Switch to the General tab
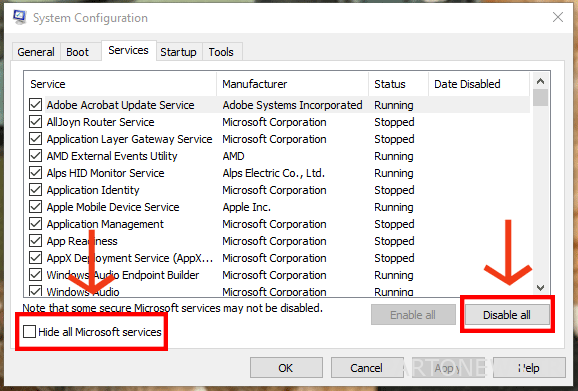Image resolution: width=578 pixels, height=391 pixels. point(36,52)
